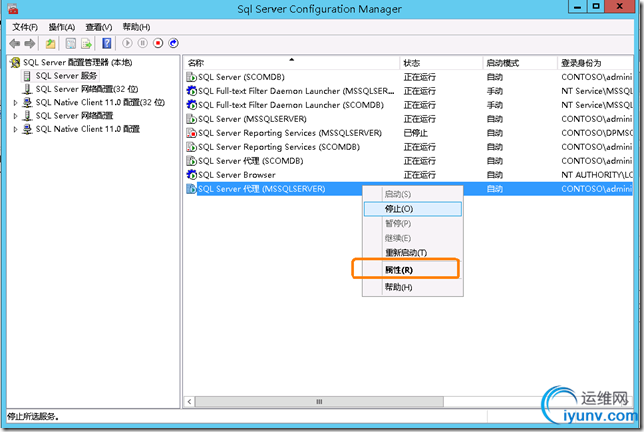Click the Export list toolbar icon
Screen dimensions: 644x432
(x=86, y=43)
